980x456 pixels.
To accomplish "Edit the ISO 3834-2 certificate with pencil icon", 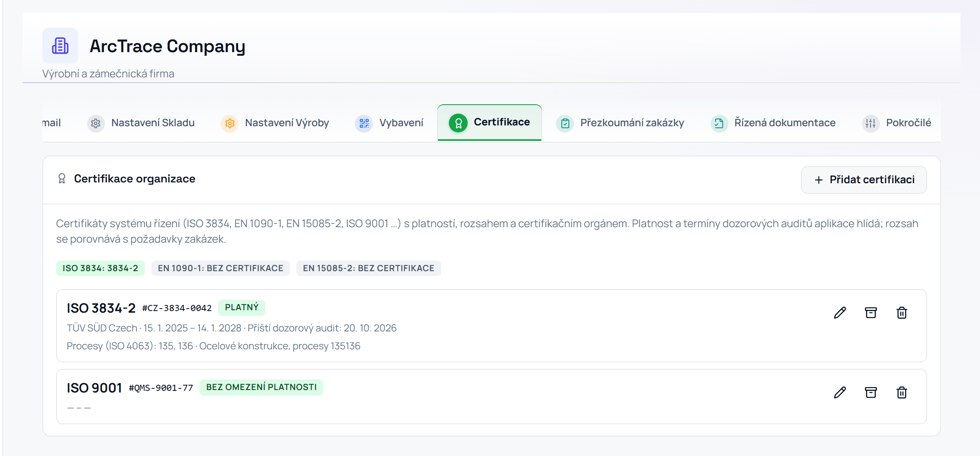I will [x=840, y=313].
